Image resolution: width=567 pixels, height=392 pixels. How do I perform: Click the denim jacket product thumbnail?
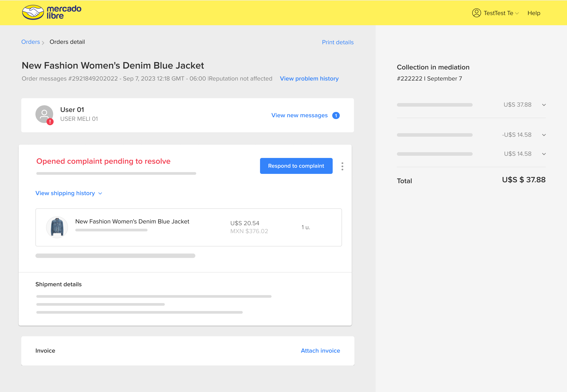point(57,227)
